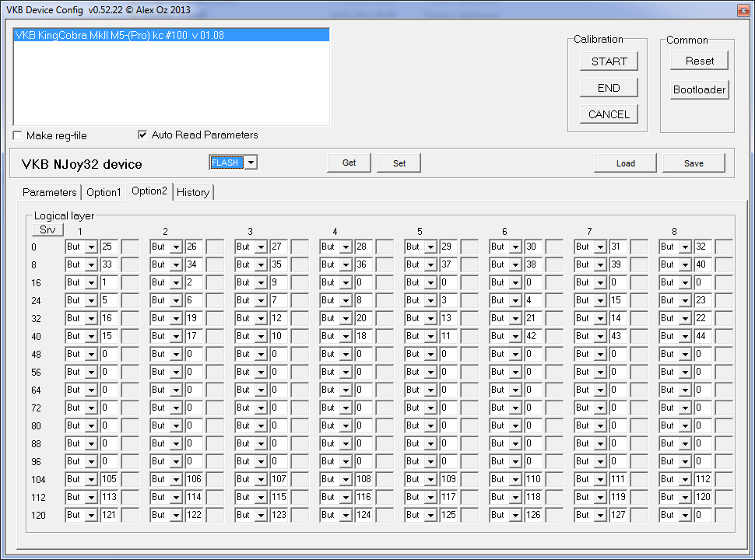Load a configuration file
Viewport: 755px width, 560px height.
coord(626,163)
